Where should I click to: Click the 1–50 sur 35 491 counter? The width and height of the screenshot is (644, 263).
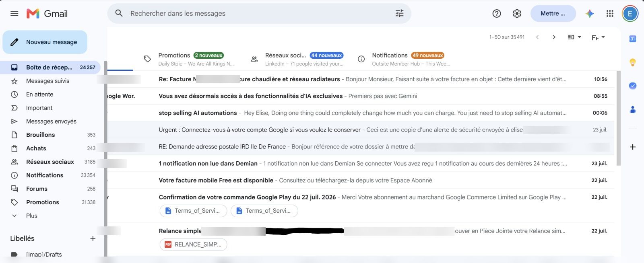(507, 37)
